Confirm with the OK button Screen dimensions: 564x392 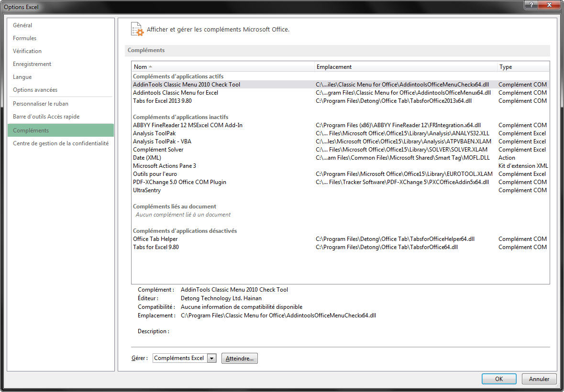499,379
